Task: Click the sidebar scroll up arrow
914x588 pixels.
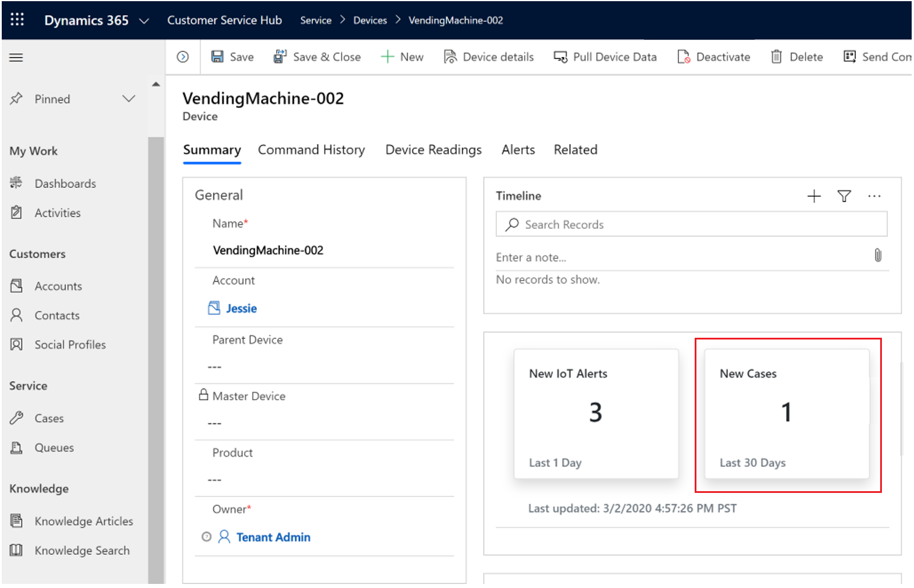Action: pyautogui.click(x=156, y=84)
